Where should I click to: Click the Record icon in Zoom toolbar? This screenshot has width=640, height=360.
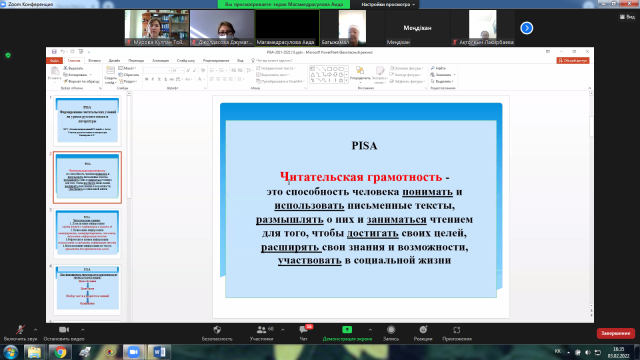pyautogui.click(x=391, y=330)
